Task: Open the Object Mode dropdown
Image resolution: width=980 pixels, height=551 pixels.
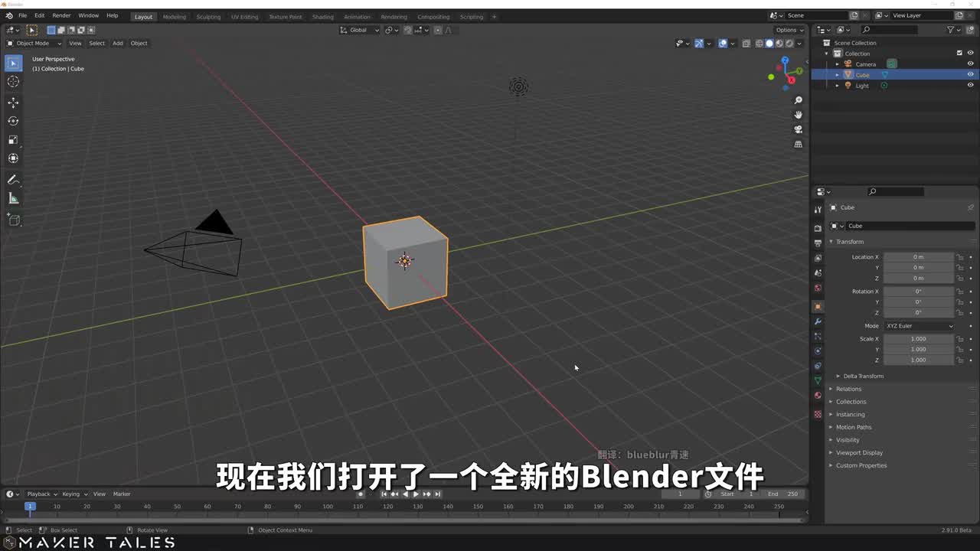Action: [x=34, y=44]
